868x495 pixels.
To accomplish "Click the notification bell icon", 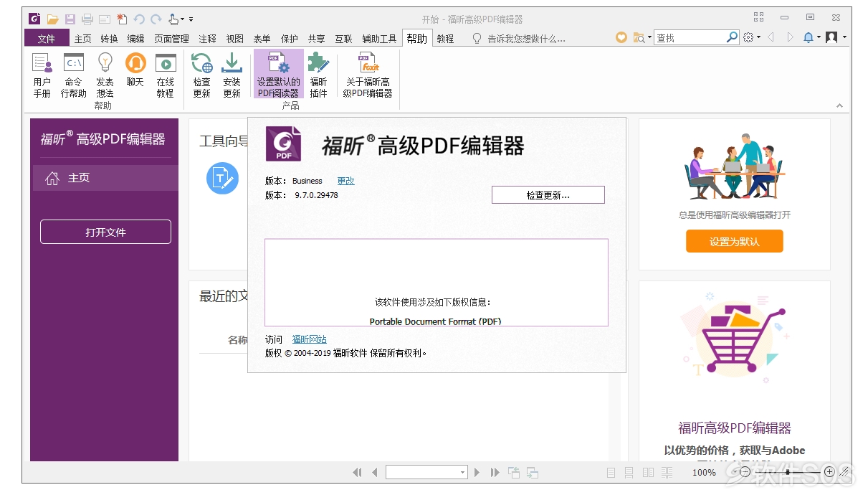I will click(809, 37).
